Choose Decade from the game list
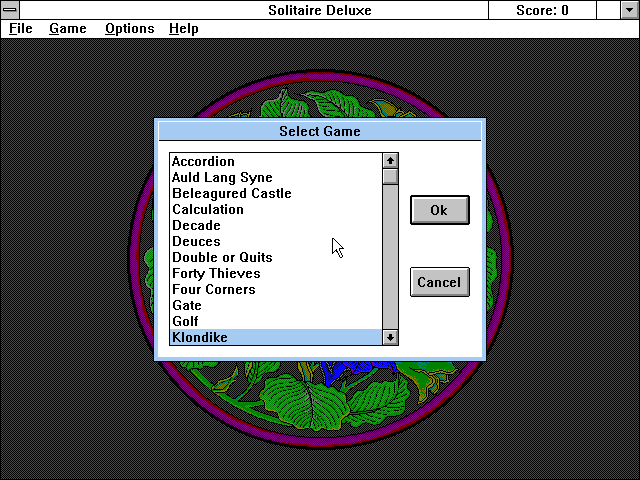 pyautogui.click(x=276, y=225)
